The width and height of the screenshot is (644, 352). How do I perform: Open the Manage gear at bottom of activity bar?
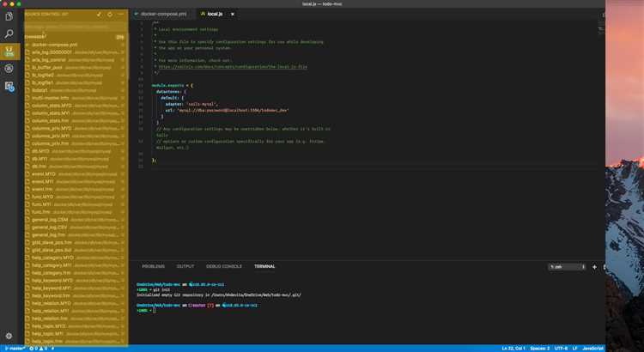point(9,336)
